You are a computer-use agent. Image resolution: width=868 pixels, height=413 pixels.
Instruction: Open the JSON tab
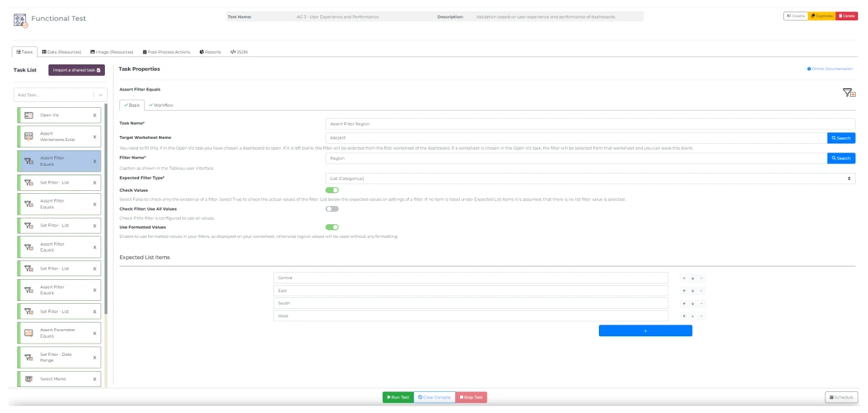[239, 52]
